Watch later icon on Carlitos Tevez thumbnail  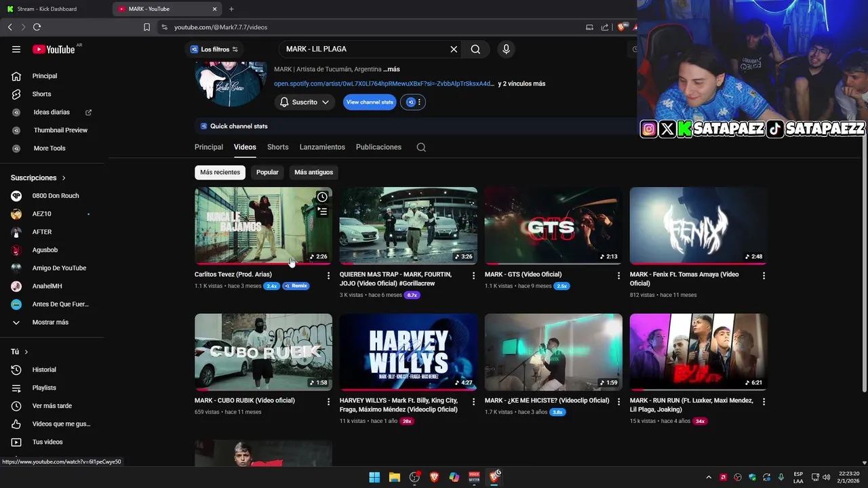322,197
